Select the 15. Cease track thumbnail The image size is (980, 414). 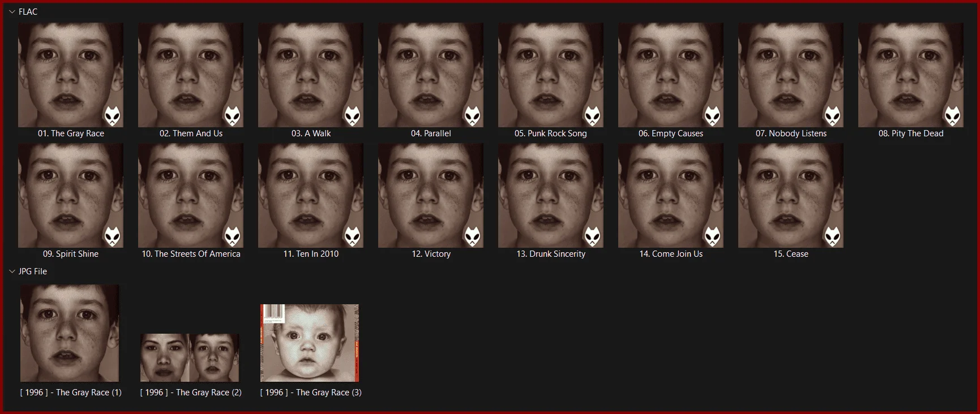791,195
